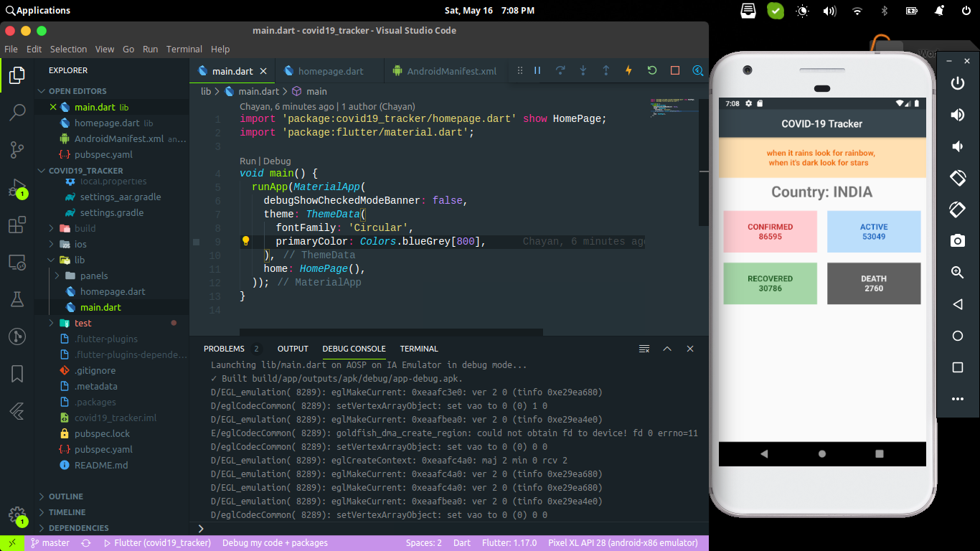Screen dimensions: 980x551
Task: Click the Debug code lens above main
Action: tap(277, 161)
